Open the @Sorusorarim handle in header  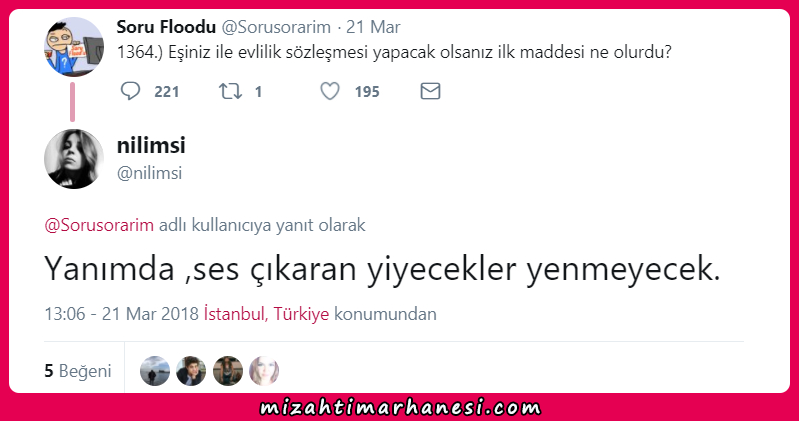click(x=276, y=27)
